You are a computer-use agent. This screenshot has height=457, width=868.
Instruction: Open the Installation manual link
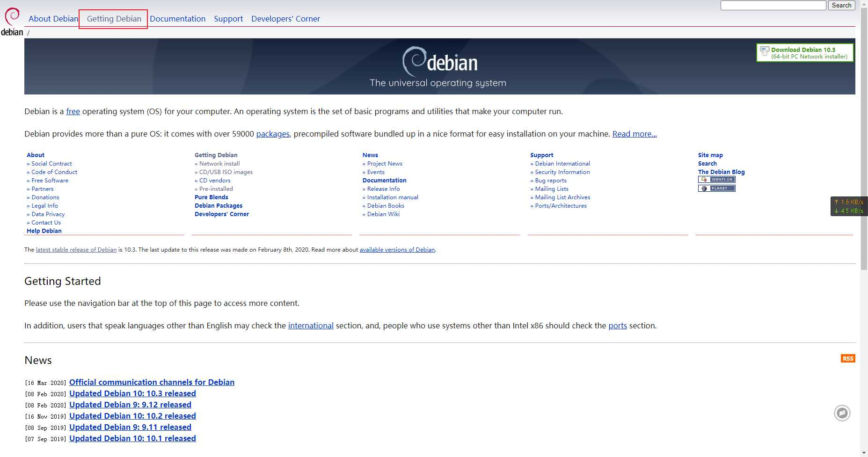tap(393, 197)
